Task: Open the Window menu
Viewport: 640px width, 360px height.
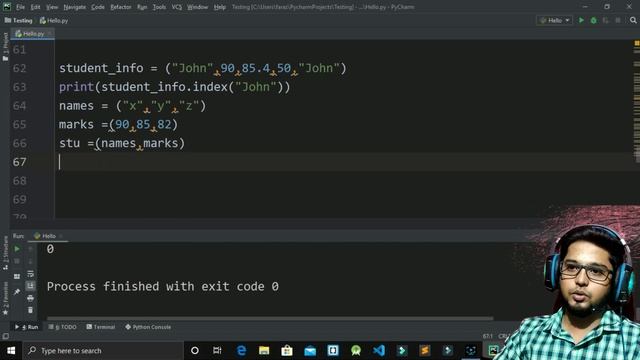Action: coord(198,7)
